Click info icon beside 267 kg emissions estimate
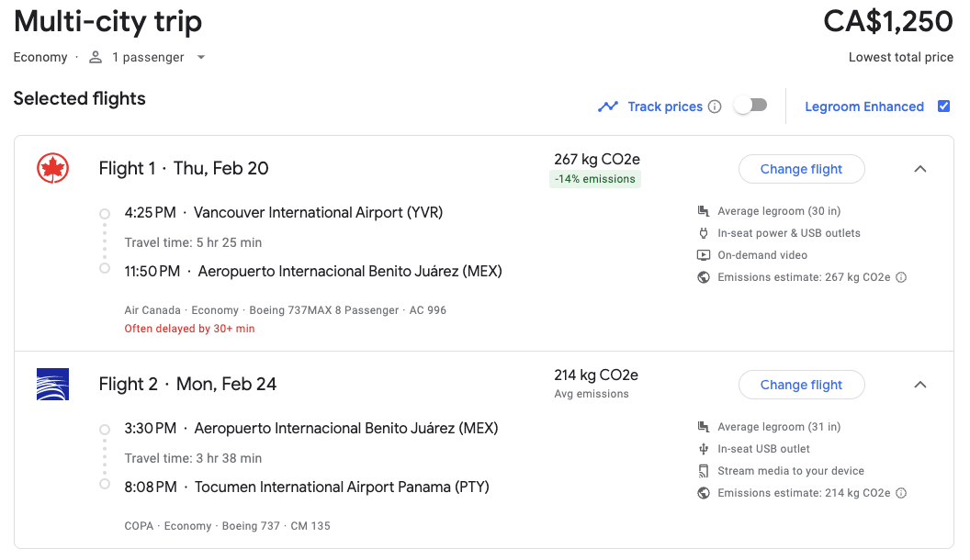The height and width of the screenshot is (560, 970). [901, 277]
